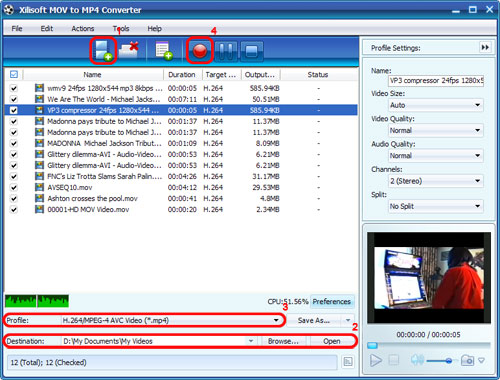Uncheck 00001-HD MOV Video.mov
The width and height of the screenshot is (500, 380).
coord(14,209)
